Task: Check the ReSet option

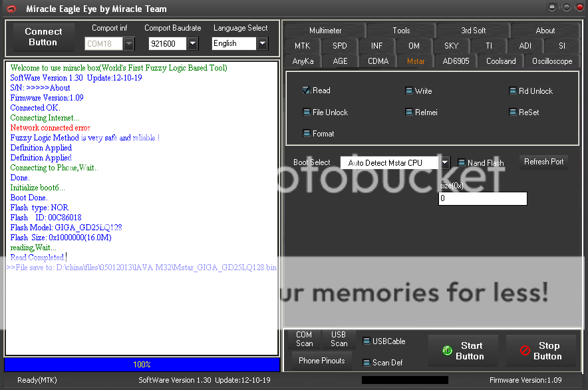Action: click(x=513, y=112)
